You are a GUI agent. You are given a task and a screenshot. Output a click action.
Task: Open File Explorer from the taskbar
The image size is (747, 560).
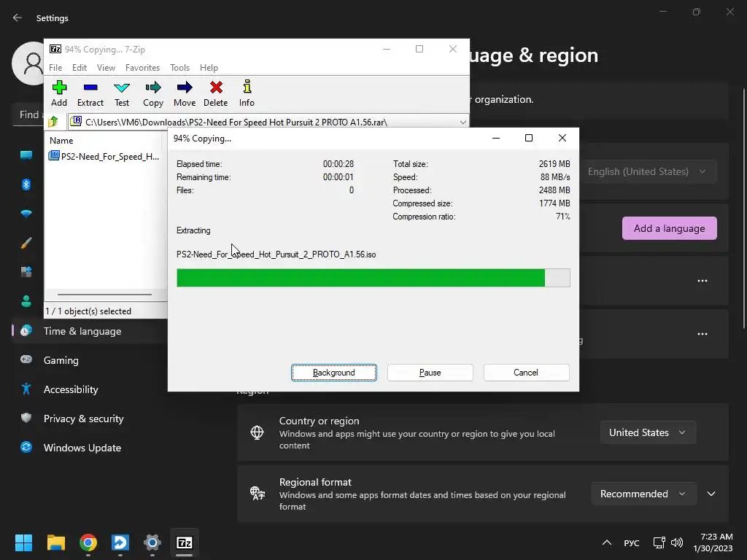55,542
